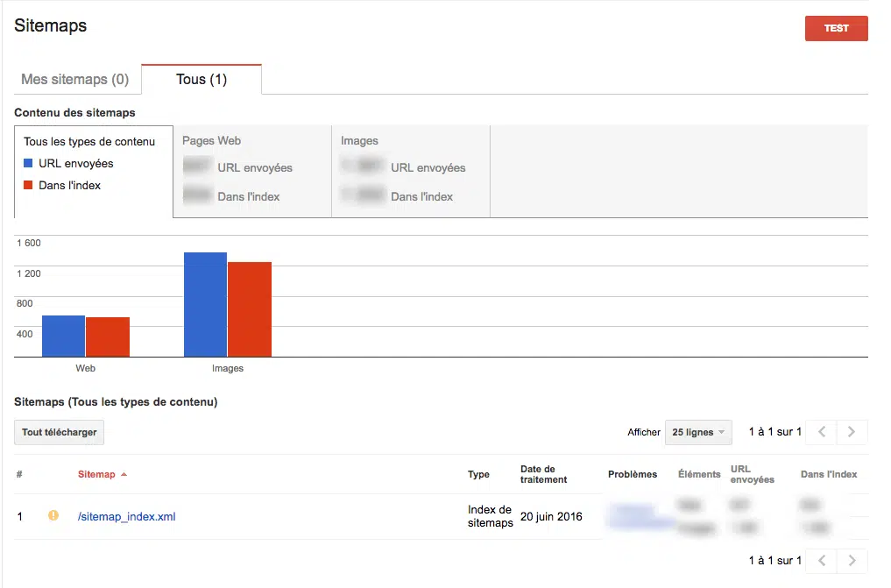Click the bottom next page arrow

(852, 560)
